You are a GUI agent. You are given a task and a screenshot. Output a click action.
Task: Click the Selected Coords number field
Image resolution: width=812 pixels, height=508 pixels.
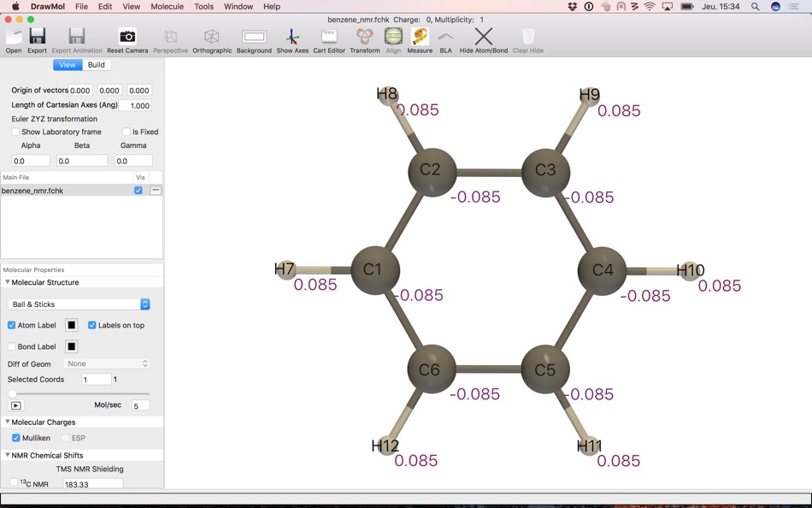click(x=97, y=380)
